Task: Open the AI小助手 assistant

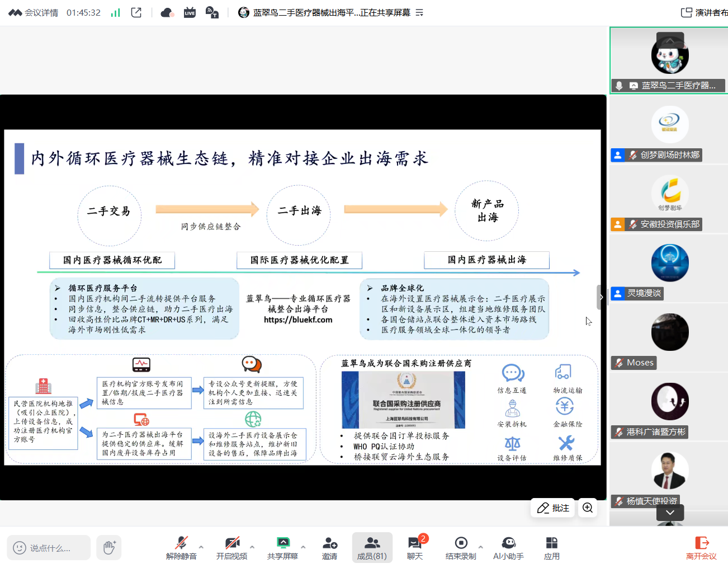Action: [508, 548]
